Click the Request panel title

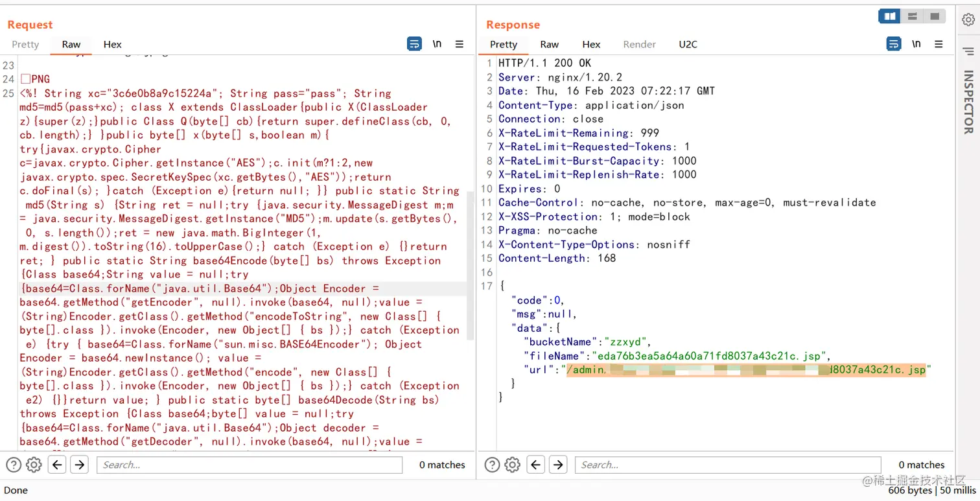(x=30, y=25)
